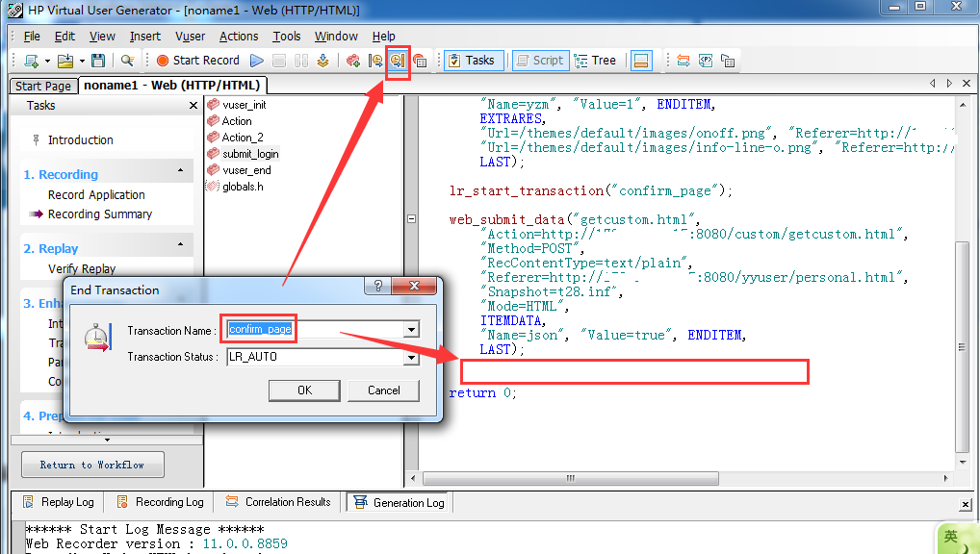Click the Open Script folder icon

coord(65,61)
